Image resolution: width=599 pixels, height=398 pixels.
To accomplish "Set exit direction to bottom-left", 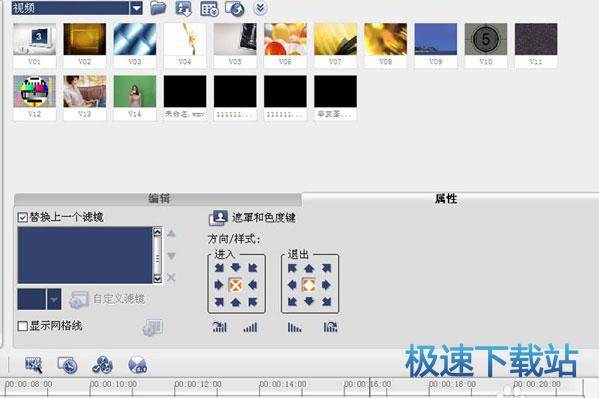I will point(292,302).
